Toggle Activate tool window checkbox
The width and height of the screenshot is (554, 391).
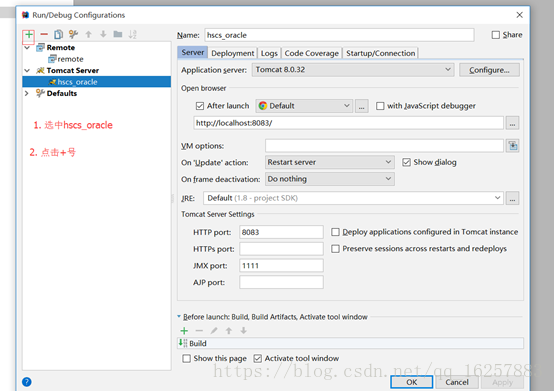(258, 359)
